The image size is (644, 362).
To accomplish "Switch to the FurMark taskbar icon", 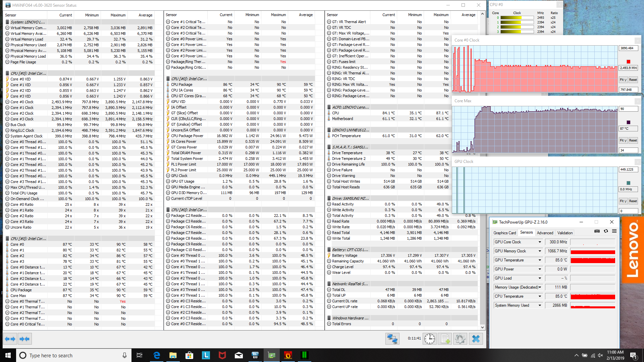I will (x=288, y=355).
